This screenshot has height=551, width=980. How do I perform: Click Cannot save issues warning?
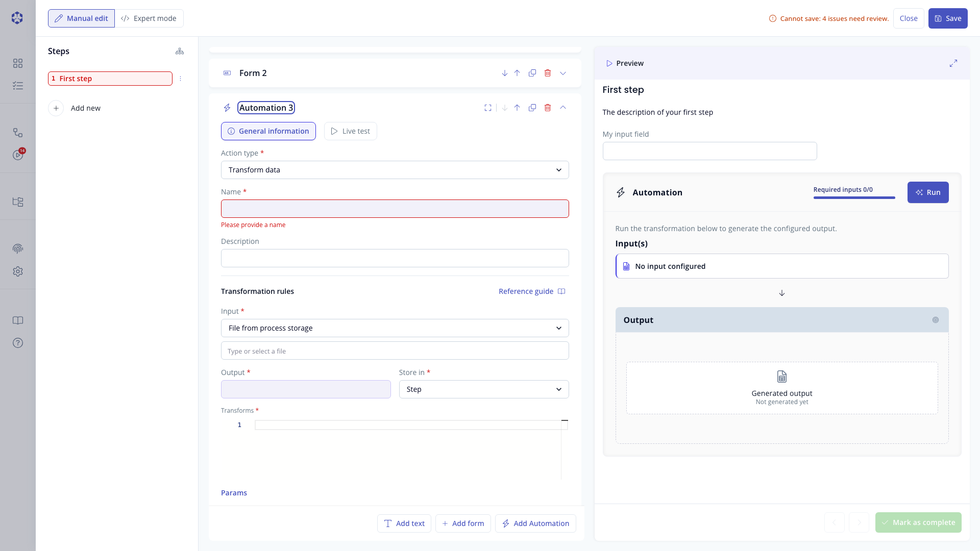[829, 18]
